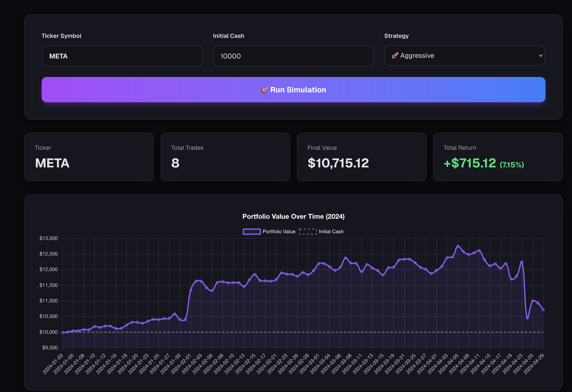Click the target icon on Run Simulation

(x=264, y=90)
